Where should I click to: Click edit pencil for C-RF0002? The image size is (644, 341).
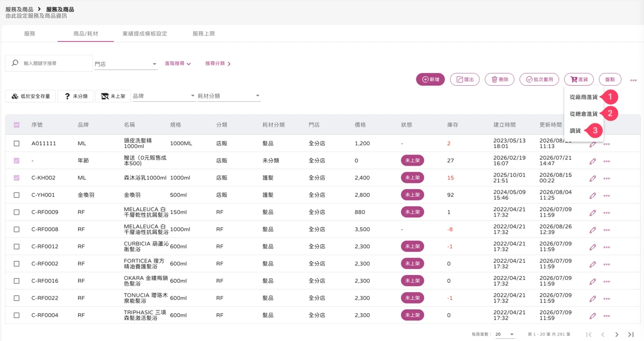[592, 264]
